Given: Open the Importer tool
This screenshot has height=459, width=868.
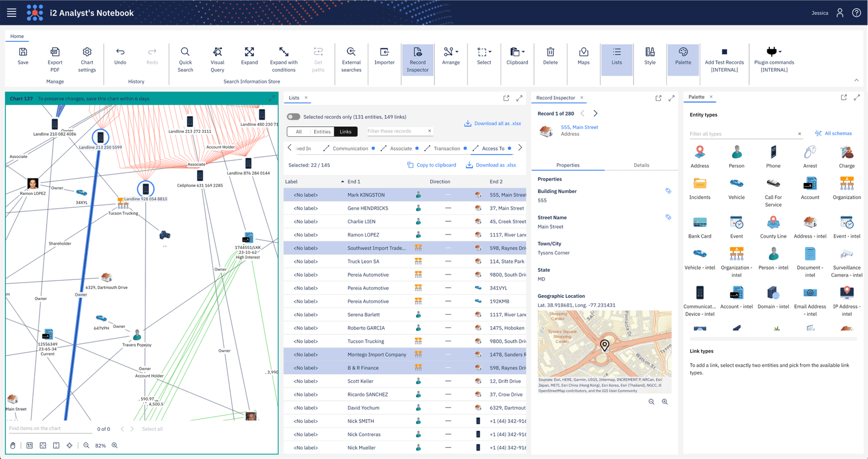Looking at the screenshot, I should click(x=385, y=56).
